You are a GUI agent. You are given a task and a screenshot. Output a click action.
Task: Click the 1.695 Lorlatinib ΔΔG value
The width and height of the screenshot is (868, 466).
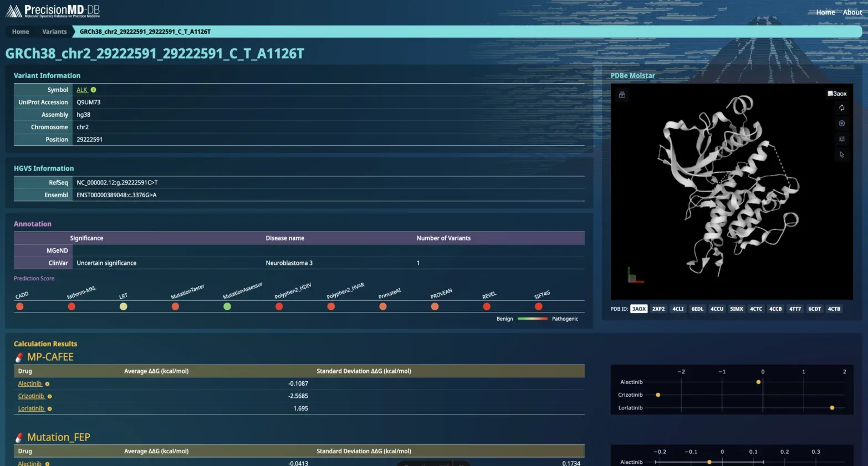[301, 408]
